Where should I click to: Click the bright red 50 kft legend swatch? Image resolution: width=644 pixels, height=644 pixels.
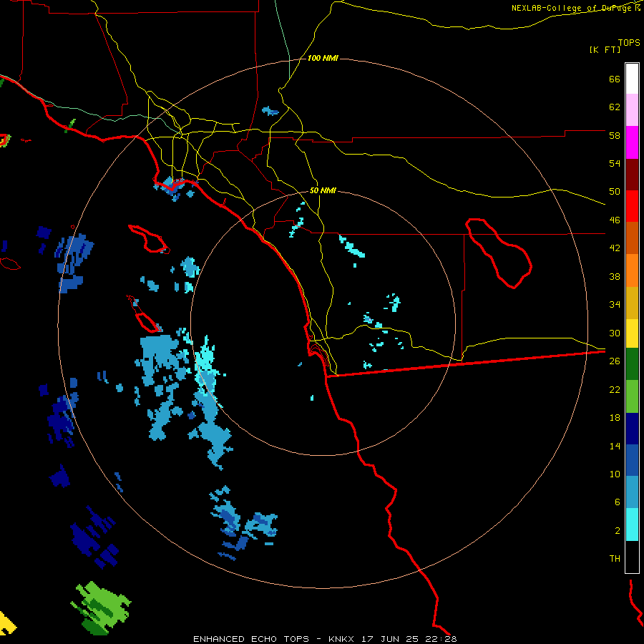pos(632,206)
